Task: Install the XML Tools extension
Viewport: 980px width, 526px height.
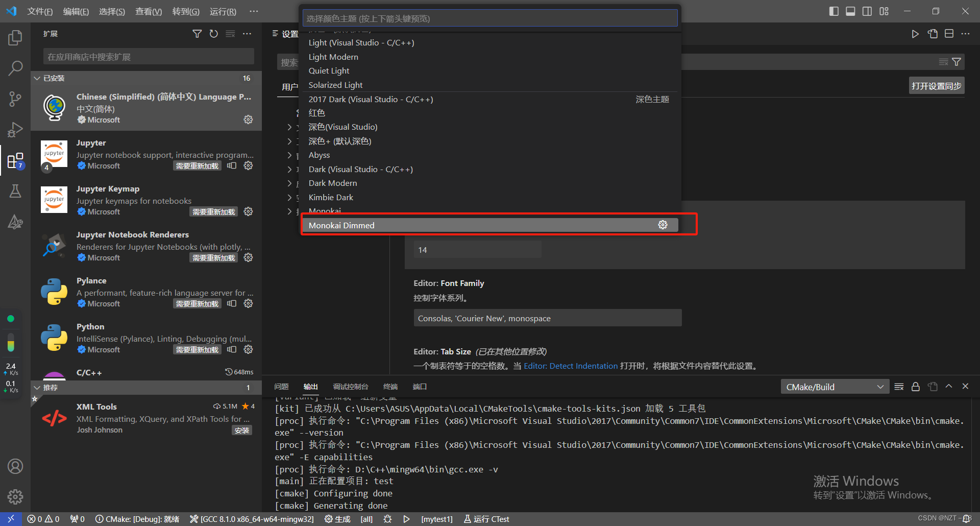Action: [x=242, y=431]
